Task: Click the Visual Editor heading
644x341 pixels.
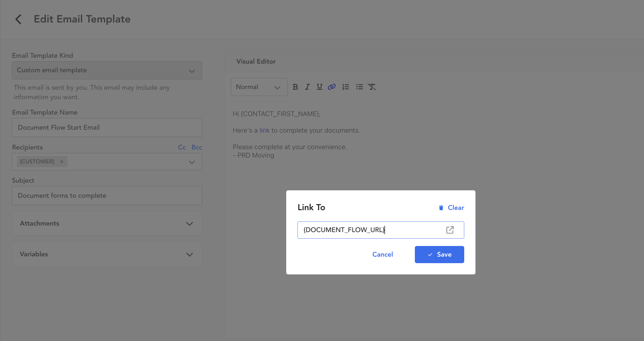Action: (x=256, y=62)
